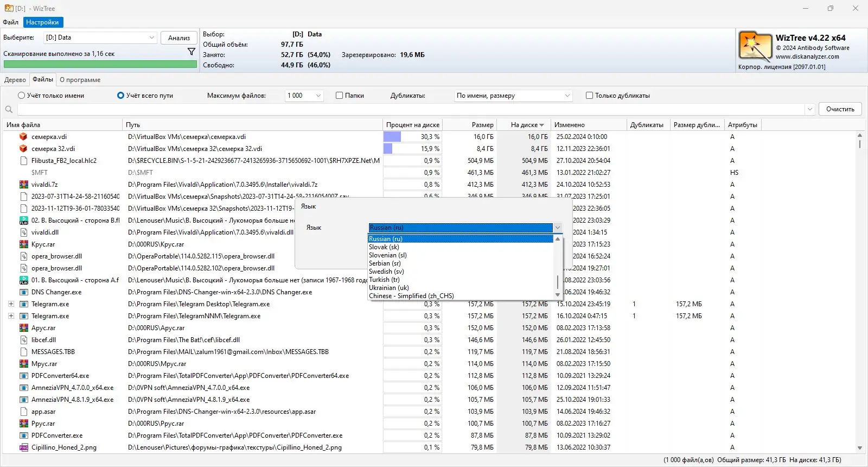
Task: Click the Apyc.rar archive icon
Action: click(23, 328)
